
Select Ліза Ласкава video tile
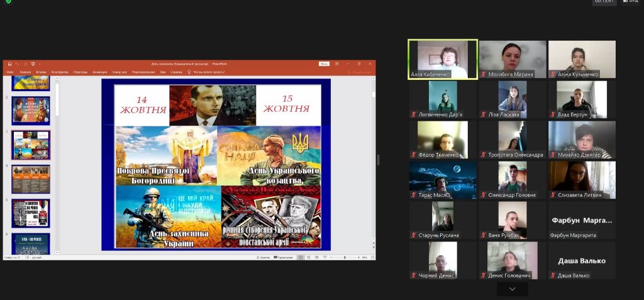513,99
